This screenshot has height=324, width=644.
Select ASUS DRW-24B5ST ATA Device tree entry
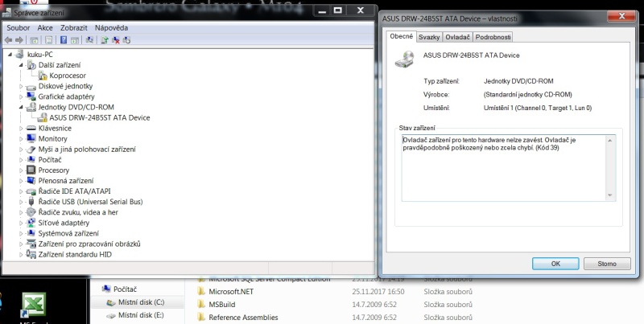coord(100,117)
